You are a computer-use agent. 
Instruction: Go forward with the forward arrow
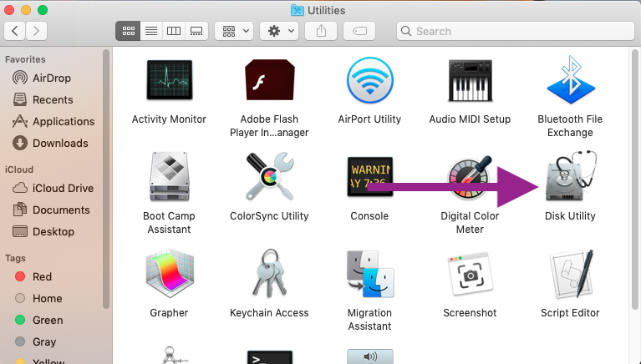(x=37, y=31)
